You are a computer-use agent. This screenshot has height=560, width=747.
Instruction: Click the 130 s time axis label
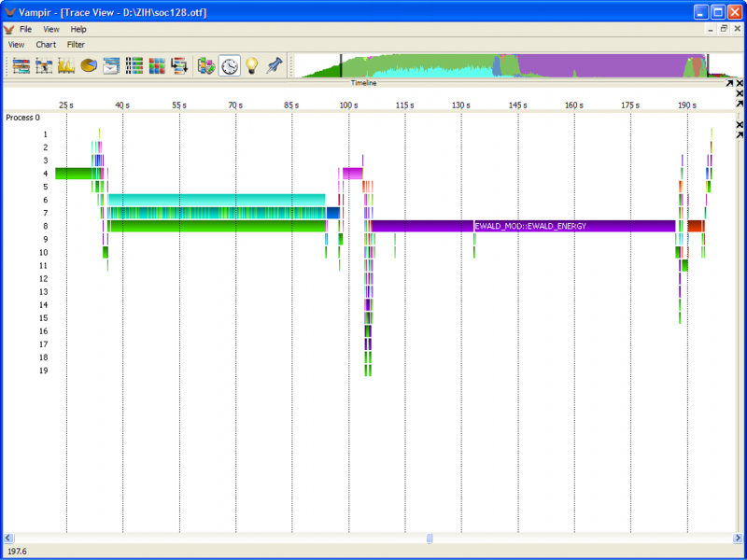pyautogui.click(x=460, y=105)
